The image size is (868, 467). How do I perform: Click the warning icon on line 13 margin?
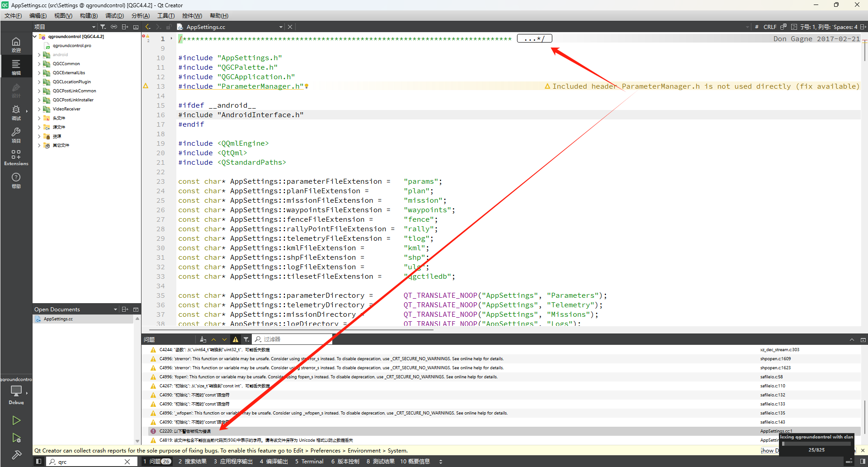pyautogui.click(x=146, y=86)
